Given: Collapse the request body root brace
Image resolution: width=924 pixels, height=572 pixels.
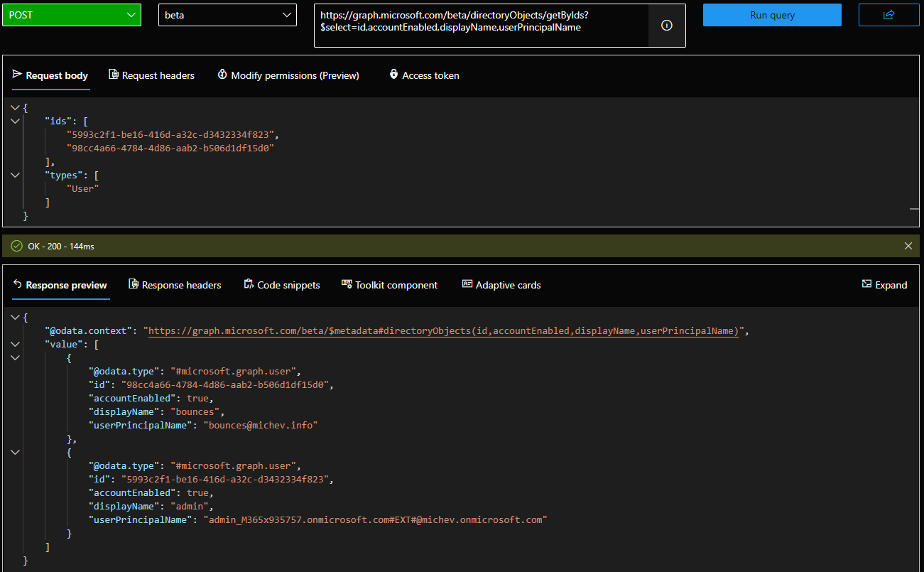Looking at the screenshot, I should [x=16, y=108].
